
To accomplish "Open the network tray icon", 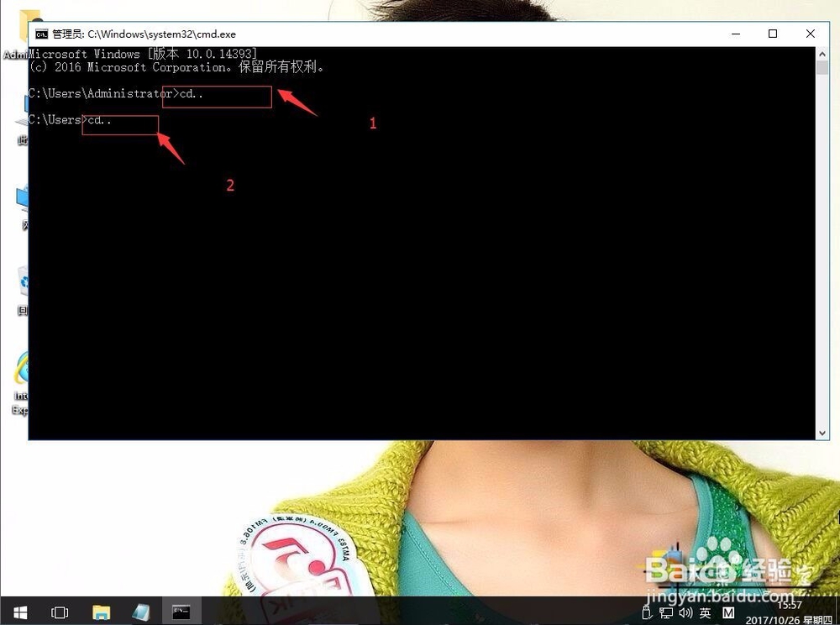I will pos(666,612).
